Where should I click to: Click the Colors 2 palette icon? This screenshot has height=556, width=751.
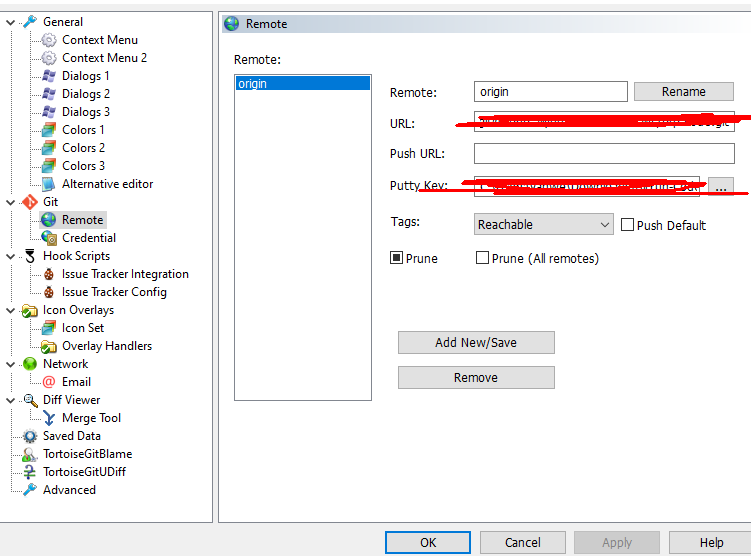pyautogui.click(x=49, y=148)
